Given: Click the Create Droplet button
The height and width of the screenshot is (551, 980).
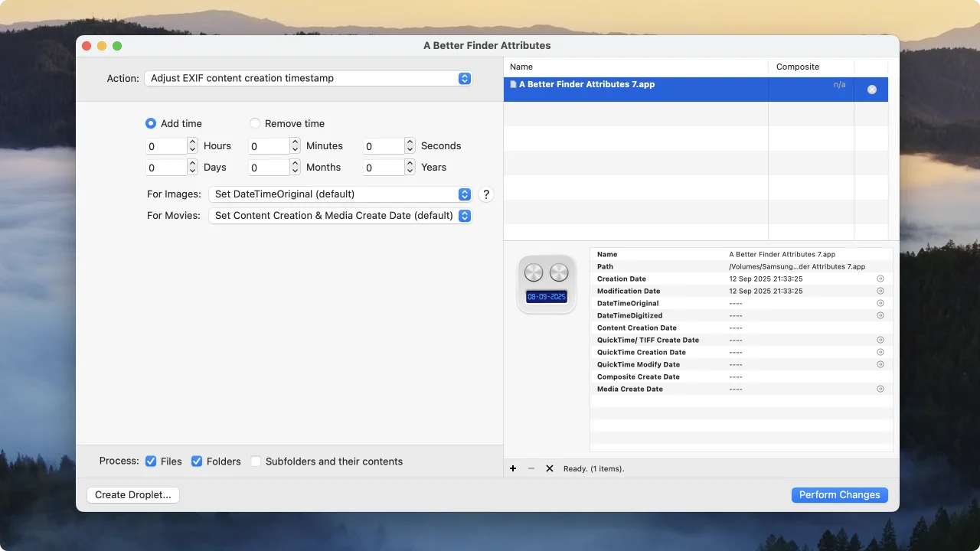Looking at the screenshot, I should (133, 495).
